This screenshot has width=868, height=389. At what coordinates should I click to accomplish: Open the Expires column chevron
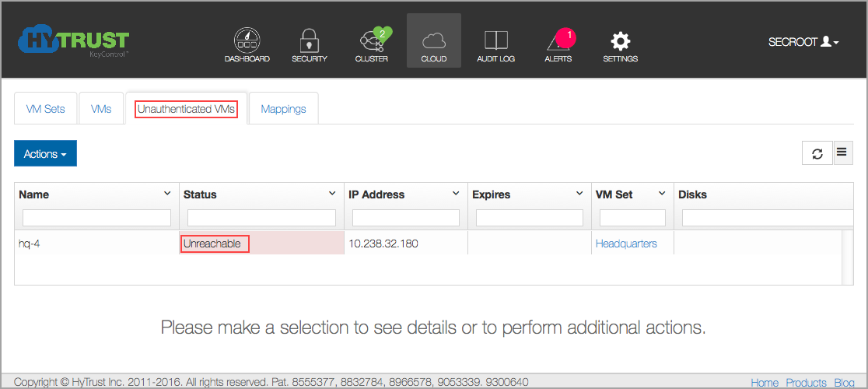click(579, 194)
